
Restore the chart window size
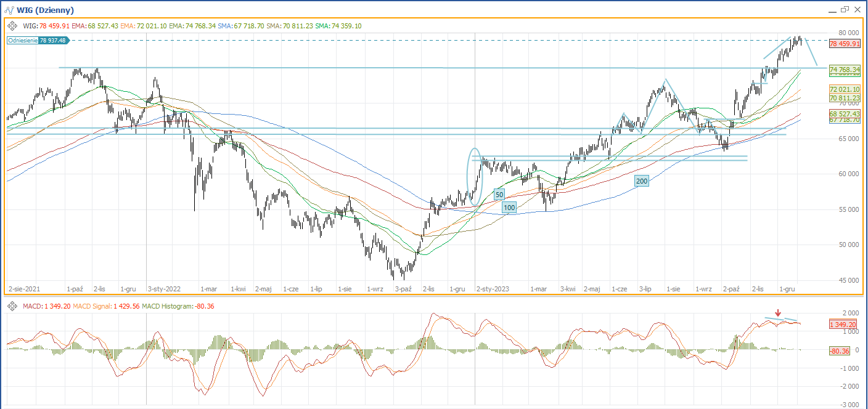click(x=845, y=9)
